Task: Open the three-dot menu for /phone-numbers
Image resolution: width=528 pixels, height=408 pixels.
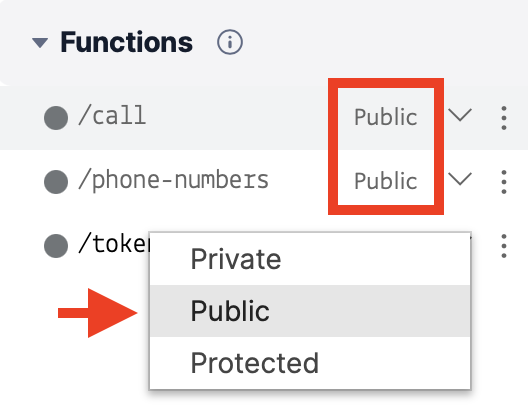Action: 504,182
